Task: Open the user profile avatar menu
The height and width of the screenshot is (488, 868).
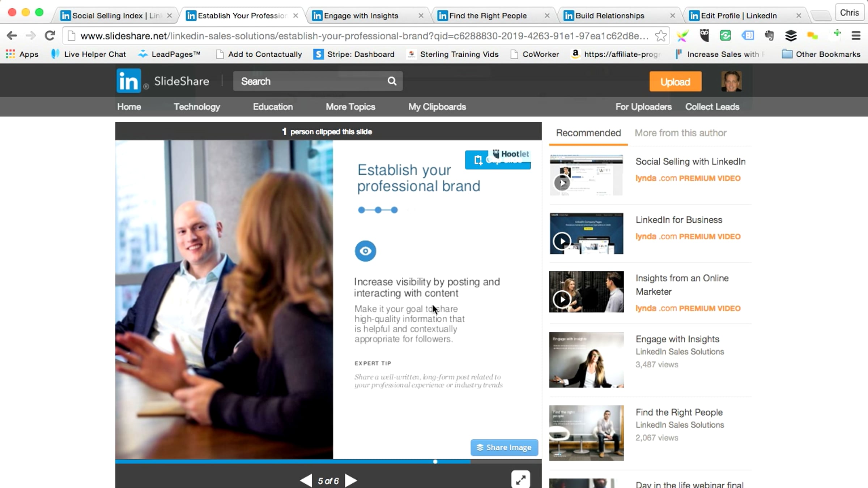Action: tap(731, 81)
